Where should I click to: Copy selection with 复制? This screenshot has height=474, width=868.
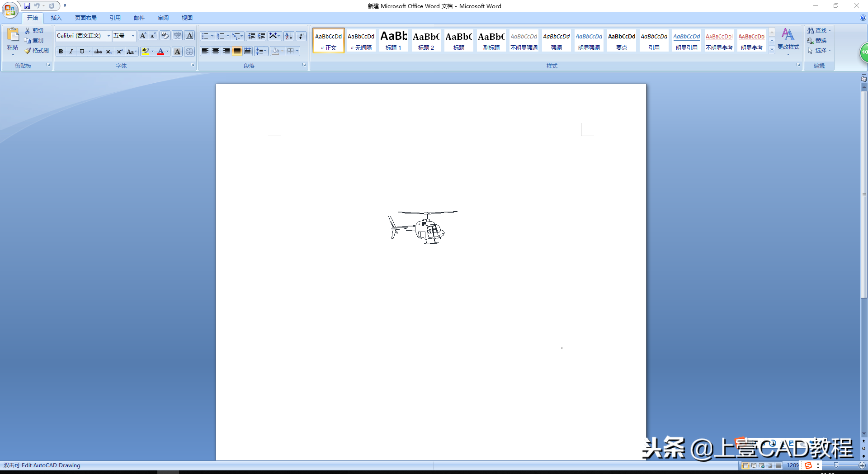point(34,41)
